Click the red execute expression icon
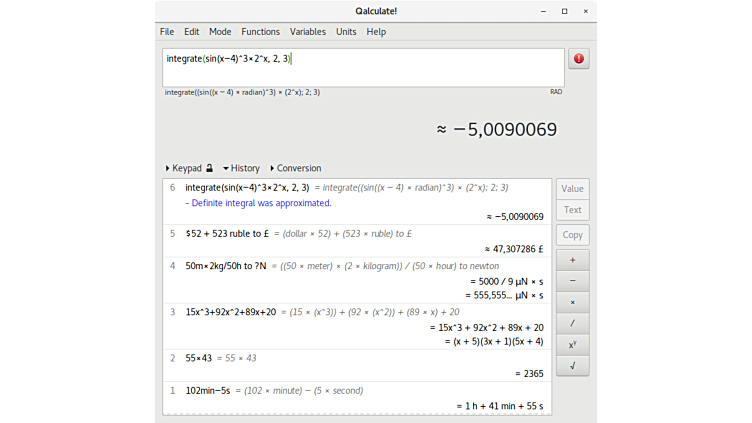752x423 pixels. tap(579, 59)
